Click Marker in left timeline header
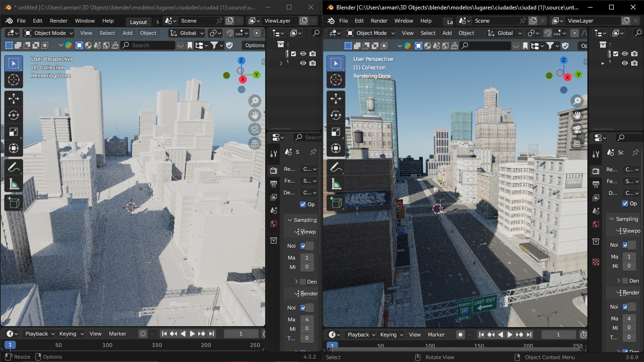This screenshot has width=644, height=362. click(x=117, y=334)
